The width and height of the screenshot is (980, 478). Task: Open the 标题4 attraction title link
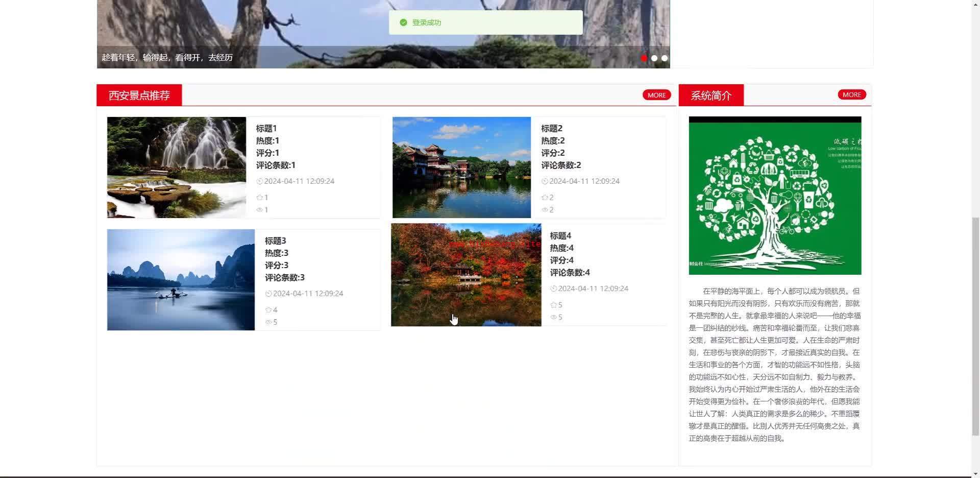[x=560, y=235]
